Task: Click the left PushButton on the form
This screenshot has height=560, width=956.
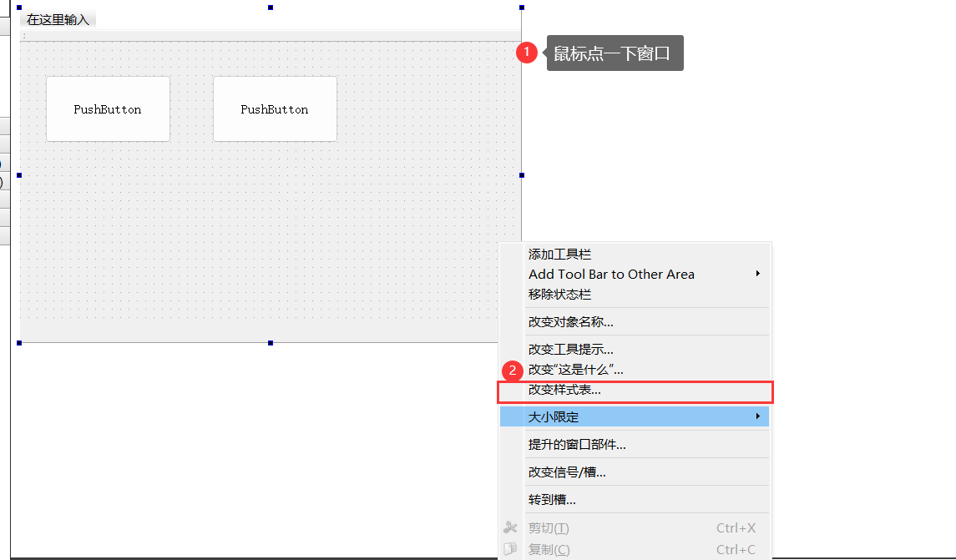Action: 108,108
